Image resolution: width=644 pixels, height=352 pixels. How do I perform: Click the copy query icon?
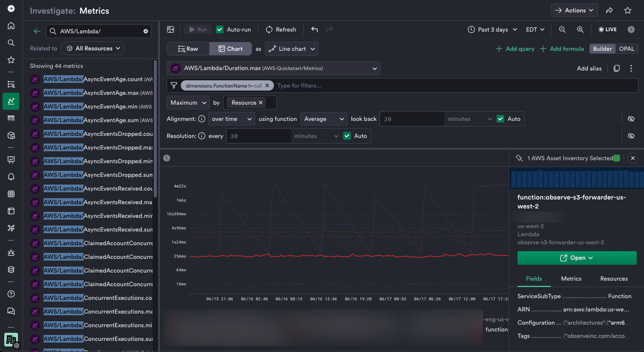tap(617, 68)
